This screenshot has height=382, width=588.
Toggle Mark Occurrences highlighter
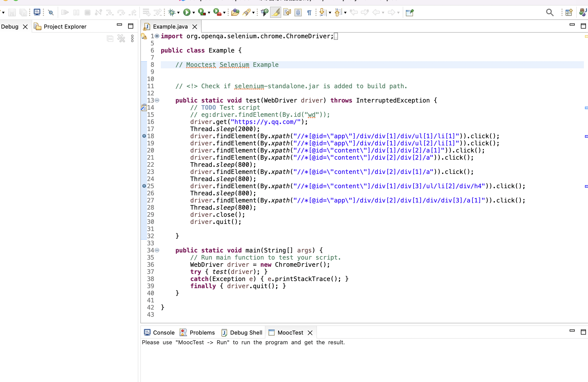(x=276, y=12)
